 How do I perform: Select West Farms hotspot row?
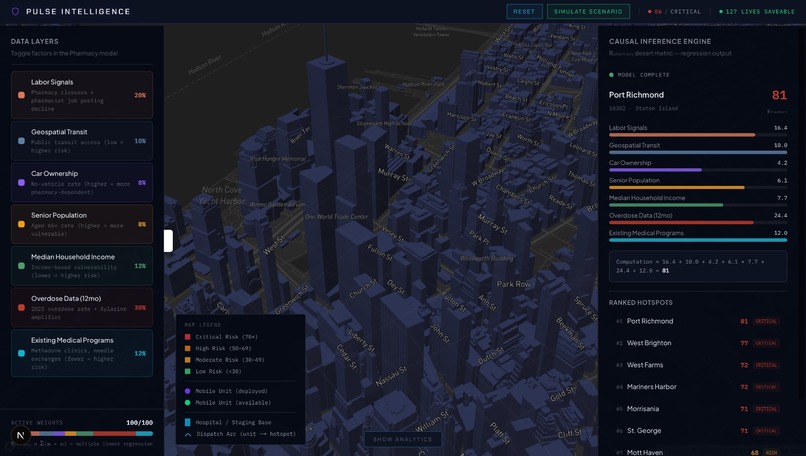pyautogui.click(x=698, y=365)
